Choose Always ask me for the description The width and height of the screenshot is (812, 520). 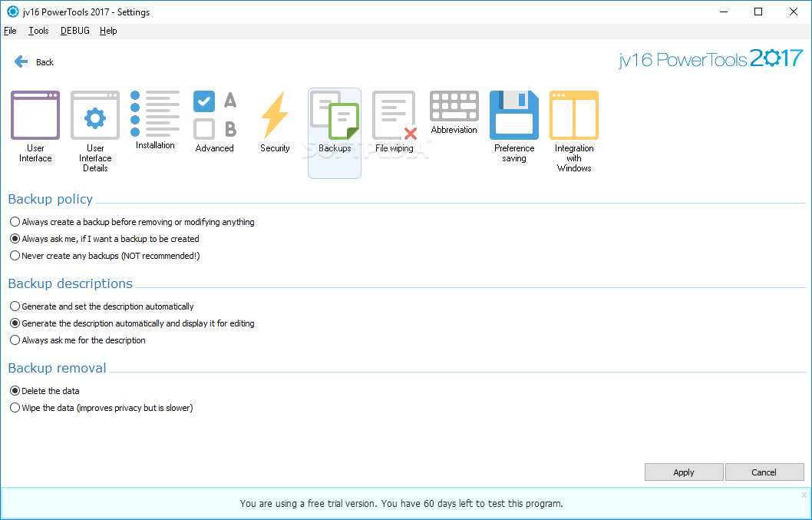click(x=78, y=340)
